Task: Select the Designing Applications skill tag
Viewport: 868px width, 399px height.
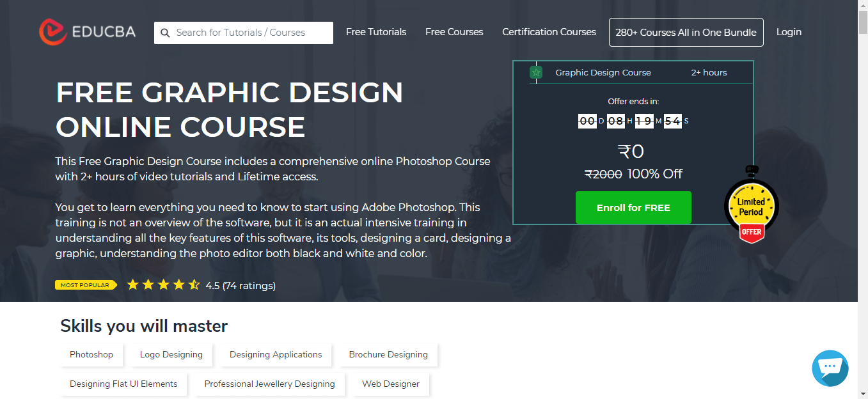Action: (276, 355)
